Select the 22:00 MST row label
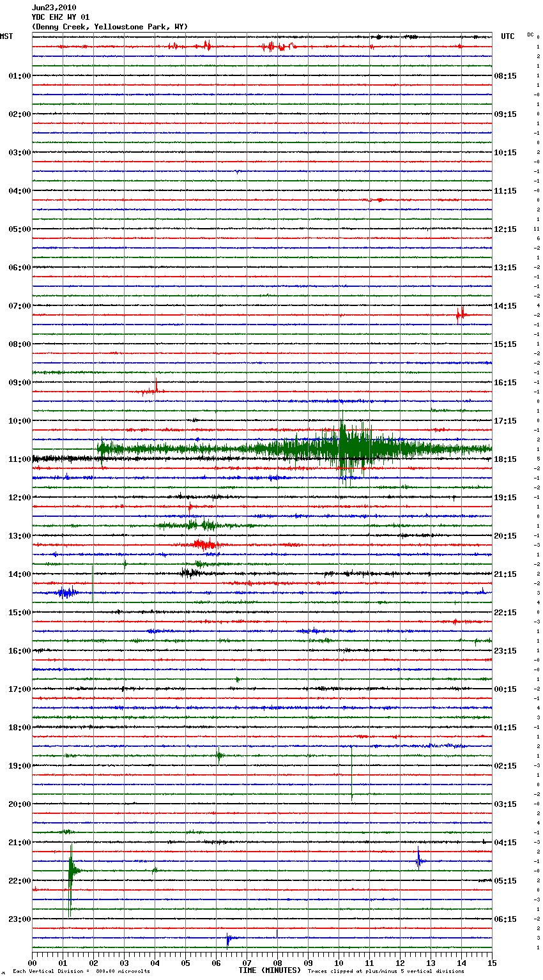Image resolution: width=543 pixels, height=980 pixels. pyautogui.click(x=20, y=881)
